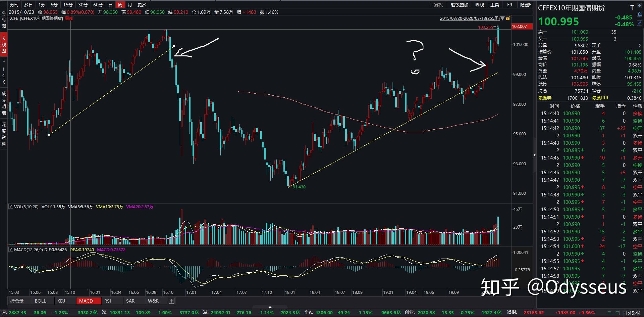This screenshot has width=644, height=317.
Task: Open 超级叠加 overlay option
Action: click(x=459, y=5)
